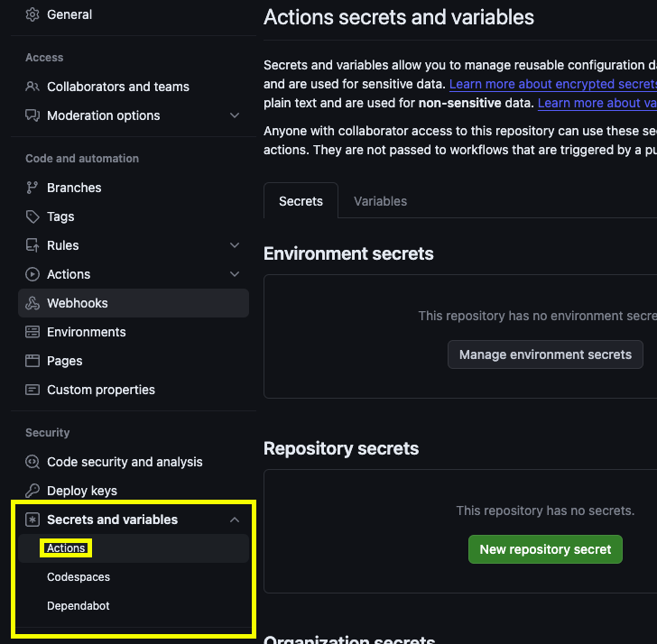This screenshot has height=644, width=657.
Task: Click Manage environment secrets button
Action: tap(545, 354)
